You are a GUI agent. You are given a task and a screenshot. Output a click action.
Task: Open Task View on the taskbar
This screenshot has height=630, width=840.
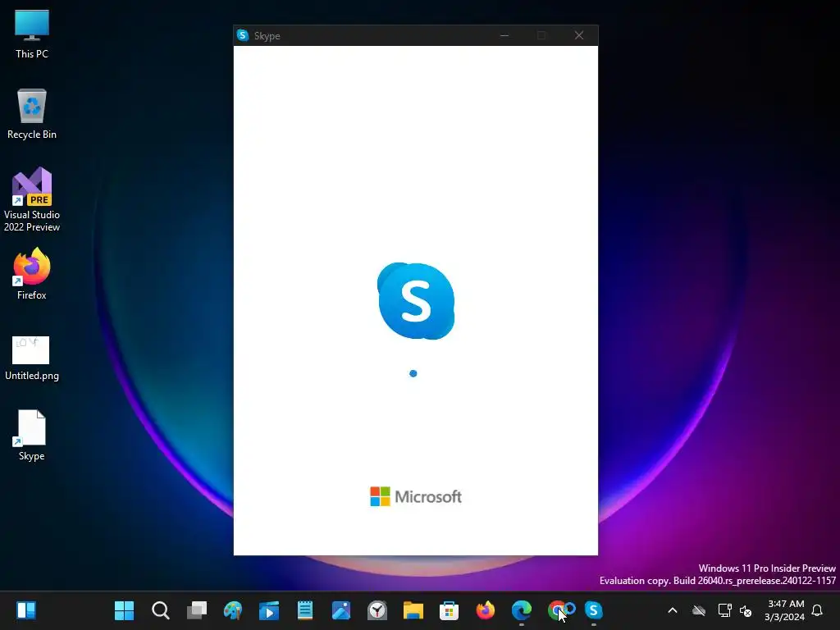pyautogui.click(x=197, y=610)
